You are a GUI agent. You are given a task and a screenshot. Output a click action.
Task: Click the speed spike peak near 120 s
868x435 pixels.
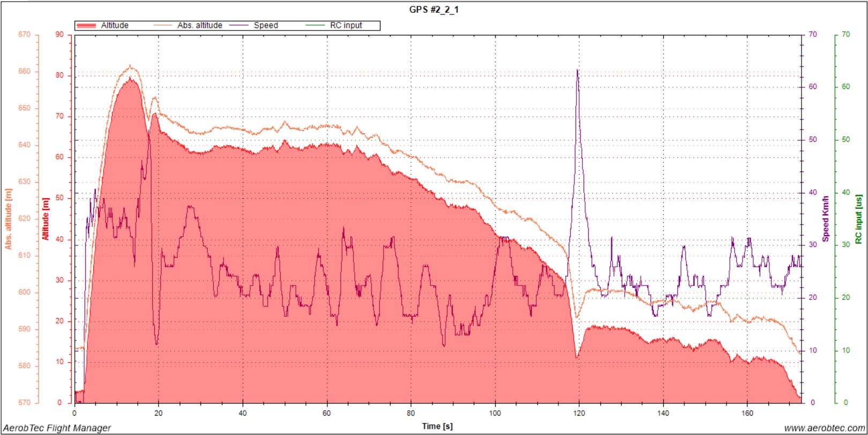click(x=577, y=70)
